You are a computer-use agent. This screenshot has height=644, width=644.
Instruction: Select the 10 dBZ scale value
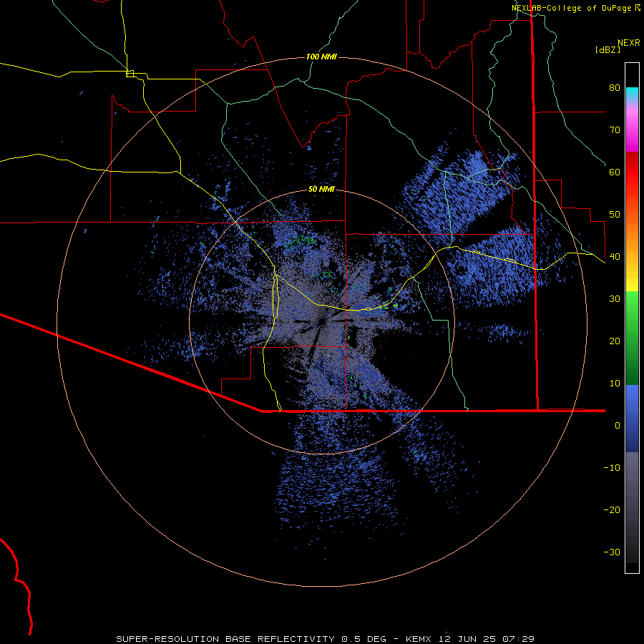[615, 384]
